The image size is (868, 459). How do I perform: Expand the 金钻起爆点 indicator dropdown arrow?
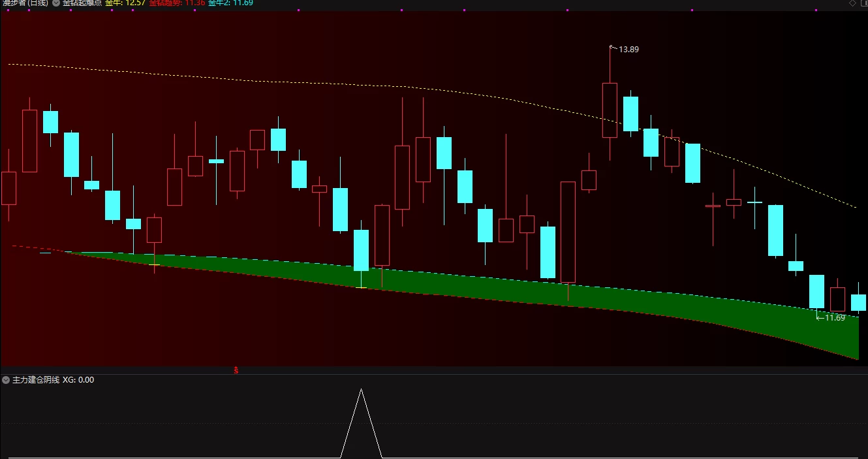(x=56, y=3)
